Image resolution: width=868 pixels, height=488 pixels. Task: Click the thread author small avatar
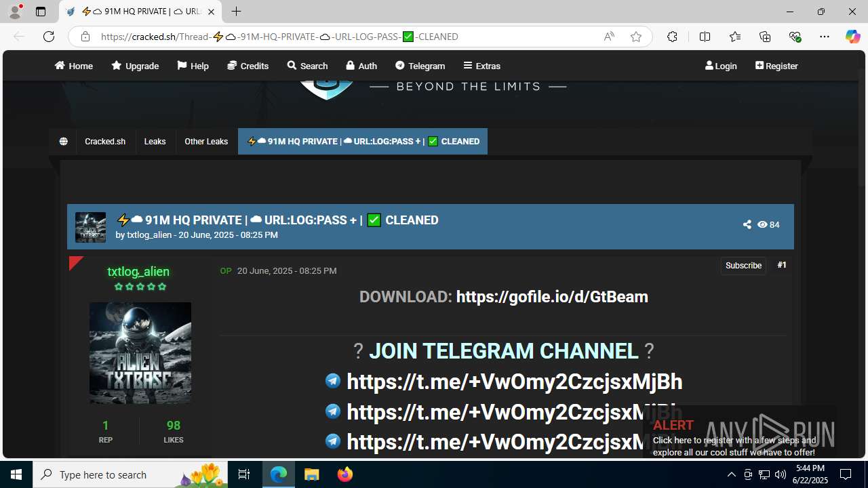(x=90, y=227)
